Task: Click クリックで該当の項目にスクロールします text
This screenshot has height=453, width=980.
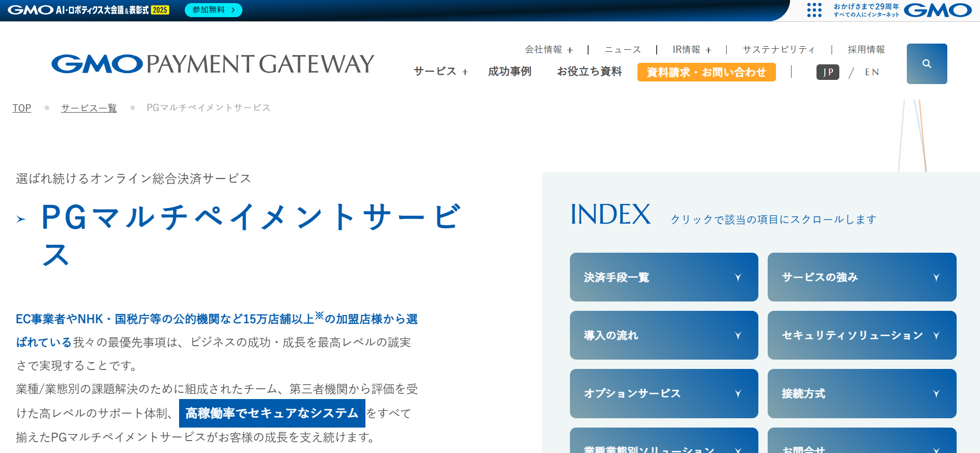Action: point(773,219)
